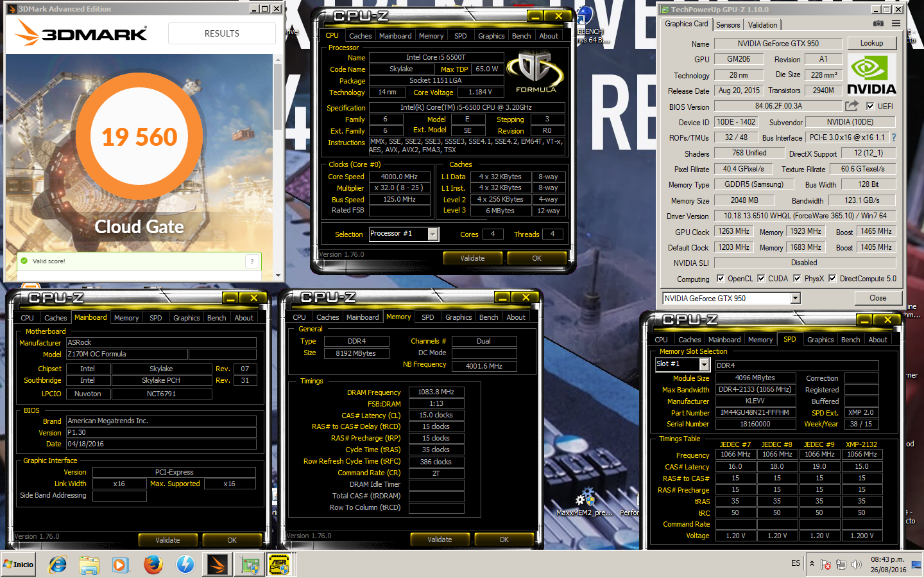Open the Action Center flag in the tray
The width and height of the screenshot is (924, 578).
click(x=826, y=565)
